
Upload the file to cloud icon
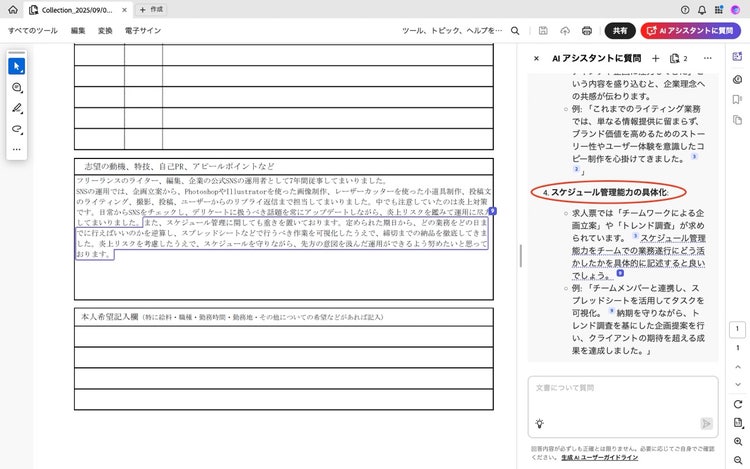pyautogui.click(x=565, y=31)
